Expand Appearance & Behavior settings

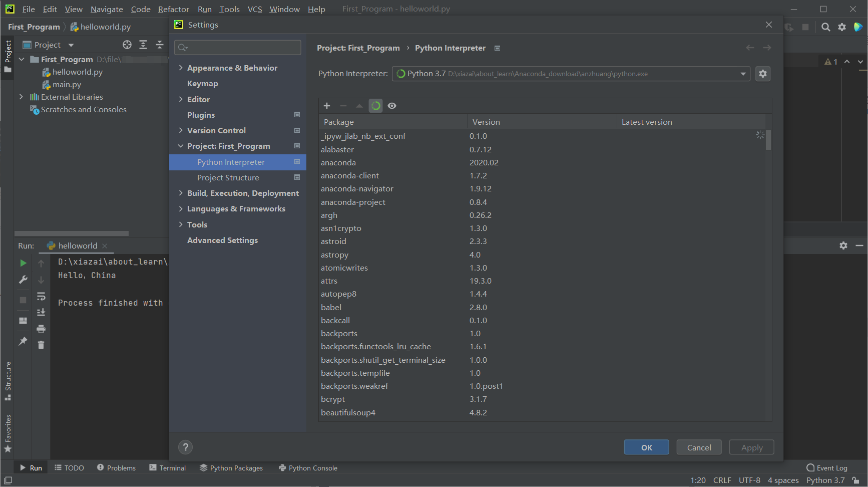point(181,68)
